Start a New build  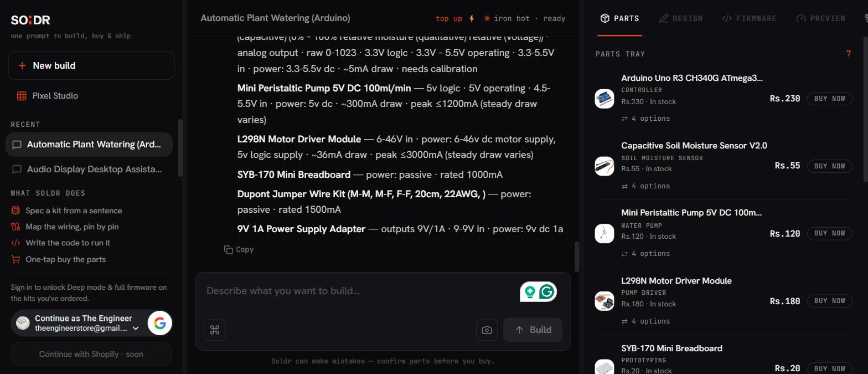coord(91,65)
